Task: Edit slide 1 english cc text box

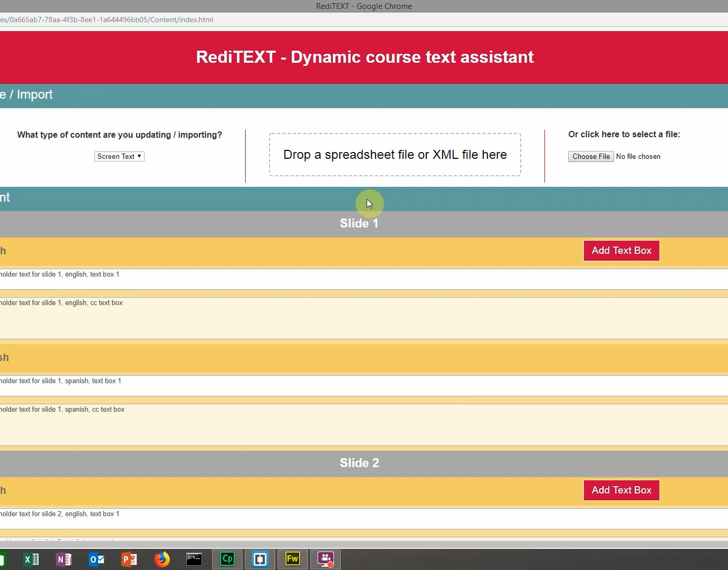Action: click(x=364, y=318)
